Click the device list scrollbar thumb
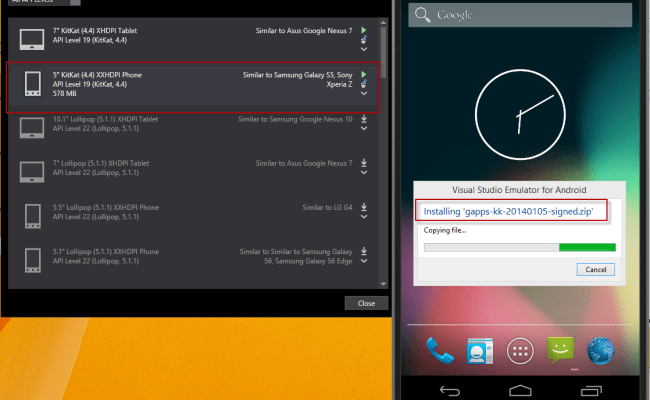Image resolution: width=650 pixels, height=400 pixels. (x=383, y=52)
